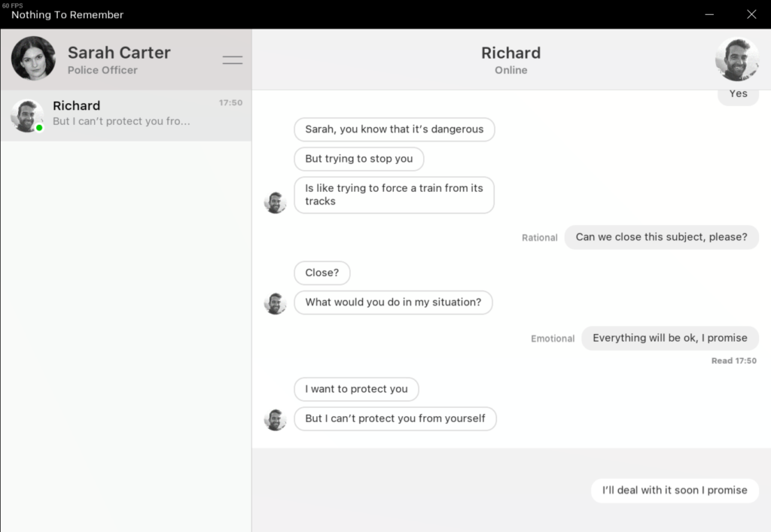
Task: Open the hamburger menu beside Sarah Carter
Action: (232, 60)
